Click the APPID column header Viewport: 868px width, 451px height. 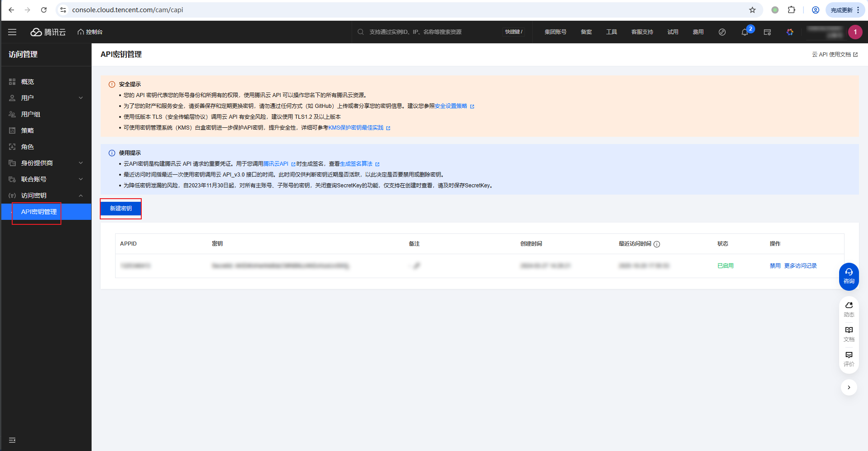(x=128, y=244)
